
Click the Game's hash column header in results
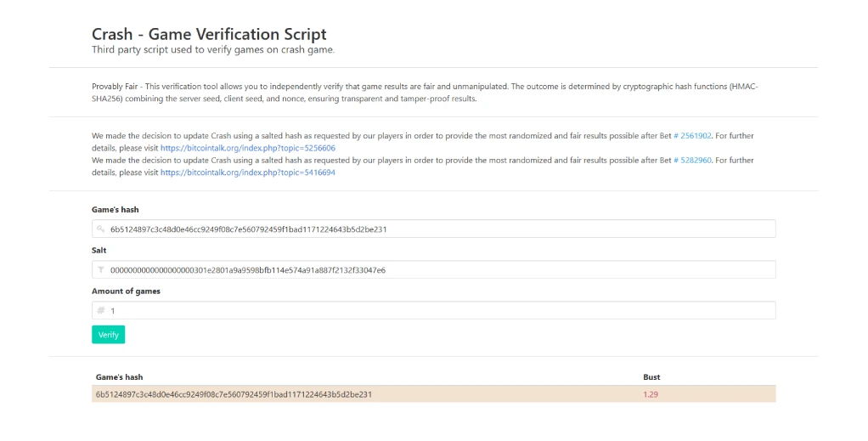pos(119,376)
